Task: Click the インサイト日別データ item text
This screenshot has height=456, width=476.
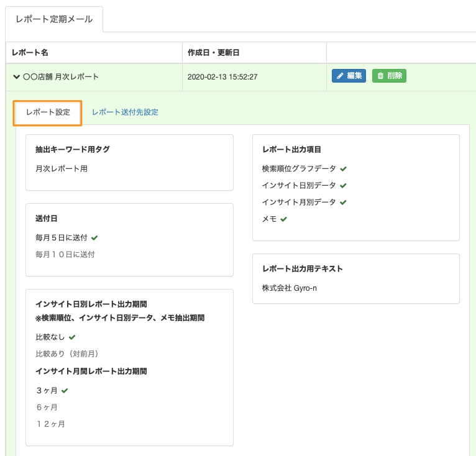Action: [299, 186]
